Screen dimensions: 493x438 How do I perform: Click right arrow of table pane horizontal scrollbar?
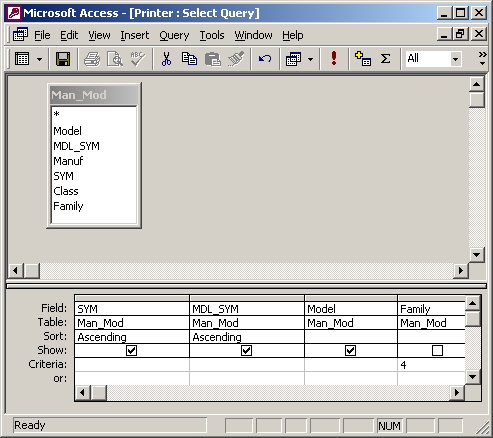click(461, 270)
